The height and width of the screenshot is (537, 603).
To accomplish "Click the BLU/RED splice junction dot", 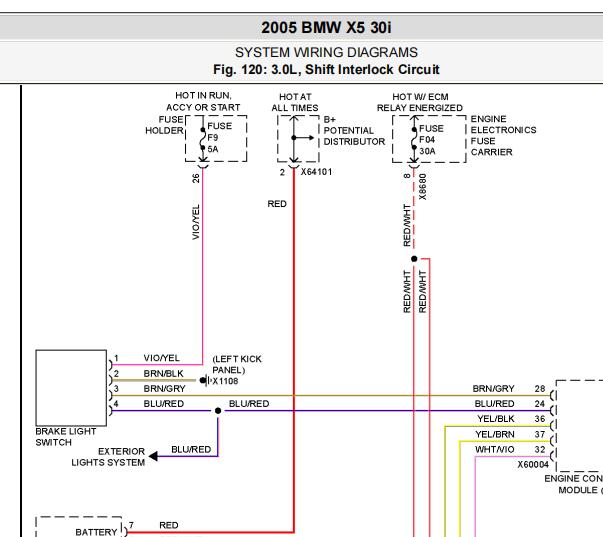I will [x=218, y=411].
